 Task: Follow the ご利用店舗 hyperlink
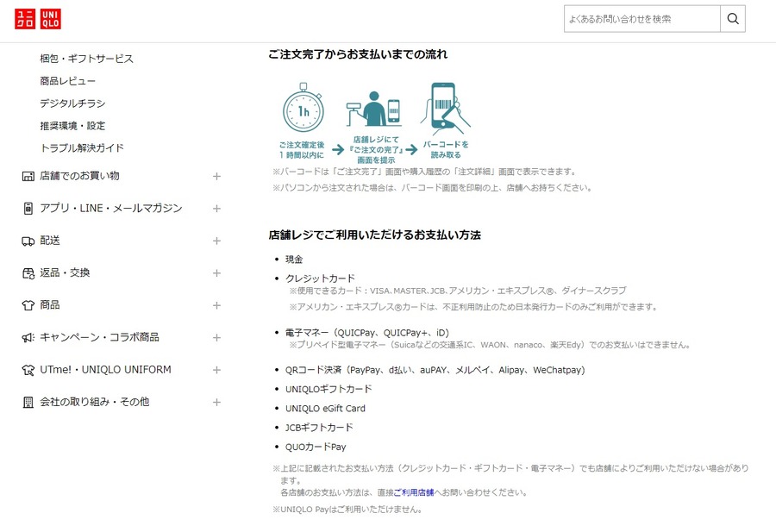coord(414,492)
